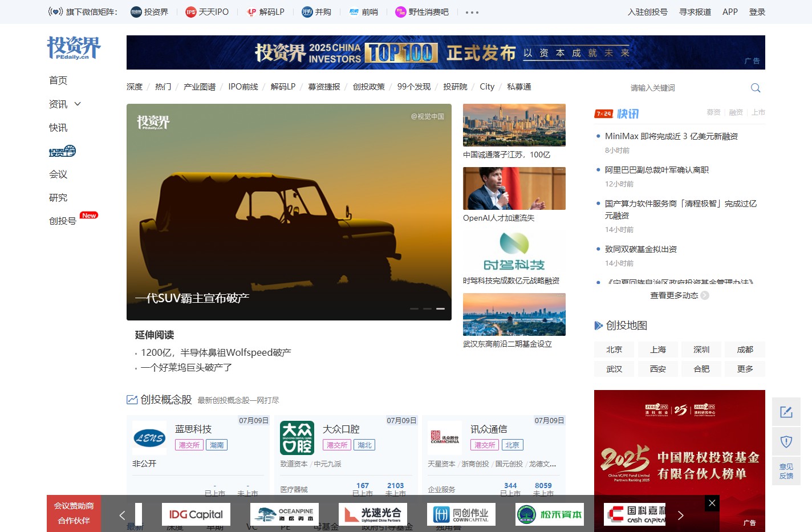812x532 pixels.
Task: Filter 快讯 by 融资
Action: pos(736,112)
